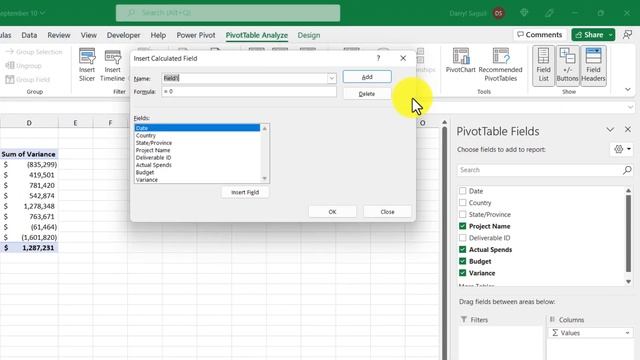This screenshot has height=360, width=640.
Task: Open the Comments button
Action: [539, 35]
